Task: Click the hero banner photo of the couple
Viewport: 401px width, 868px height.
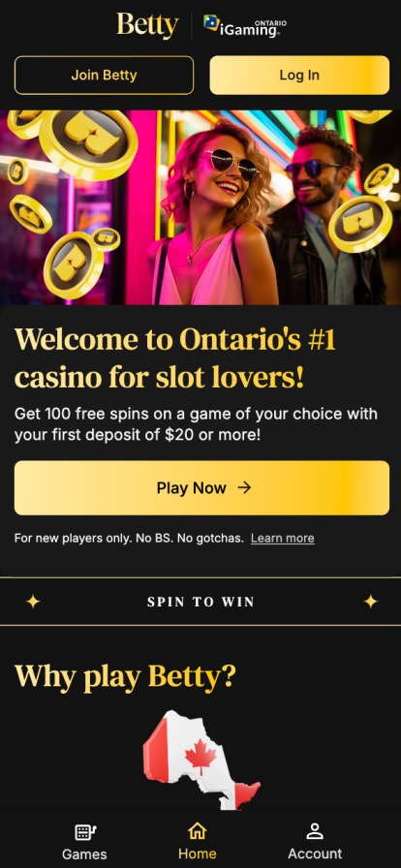Action: click(x=200, y=207)
